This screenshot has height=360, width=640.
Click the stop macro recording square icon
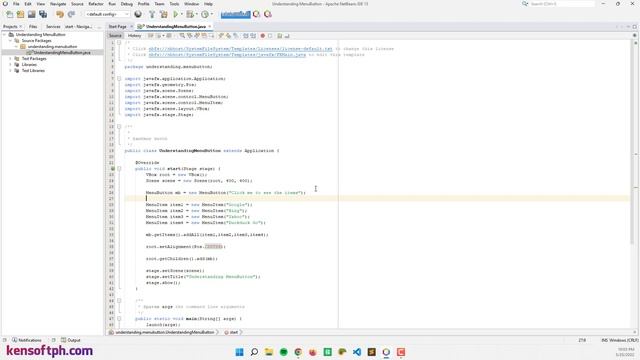pos(270,36)
